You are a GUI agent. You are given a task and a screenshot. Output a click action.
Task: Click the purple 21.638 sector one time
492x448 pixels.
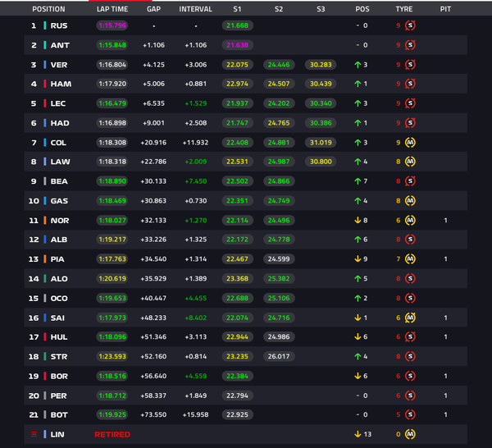click(237, 45)
